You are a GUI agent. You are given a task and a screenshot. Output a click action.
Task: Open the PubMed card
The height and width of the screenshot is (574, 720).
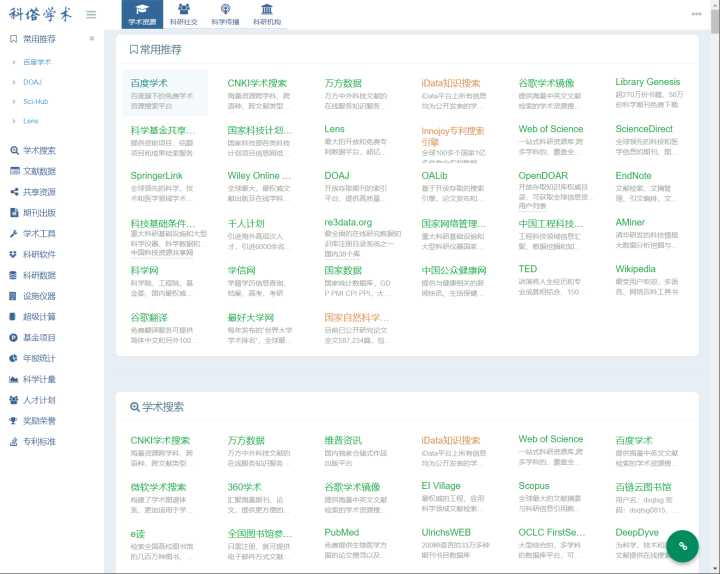[359, 544]
